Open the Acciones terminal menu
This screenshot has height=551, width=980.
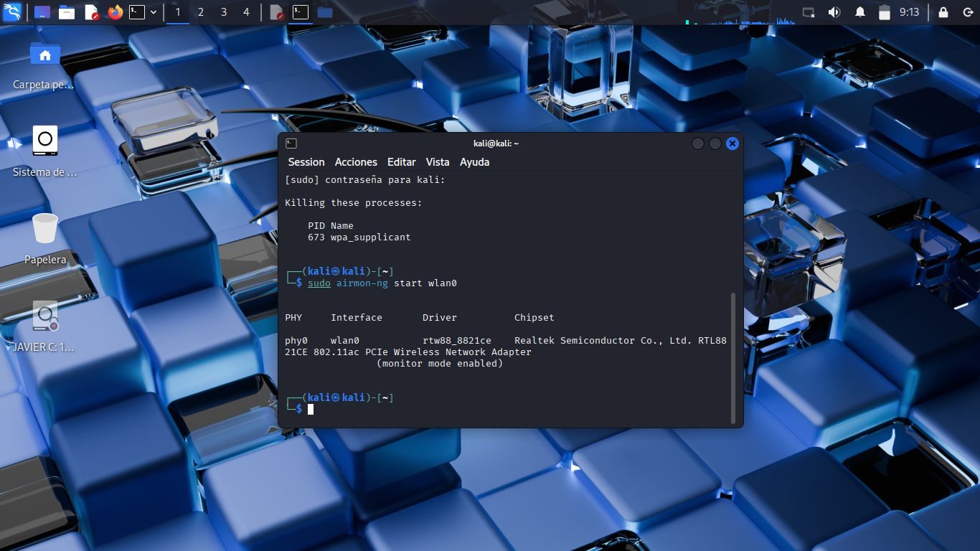coord(356,162)
